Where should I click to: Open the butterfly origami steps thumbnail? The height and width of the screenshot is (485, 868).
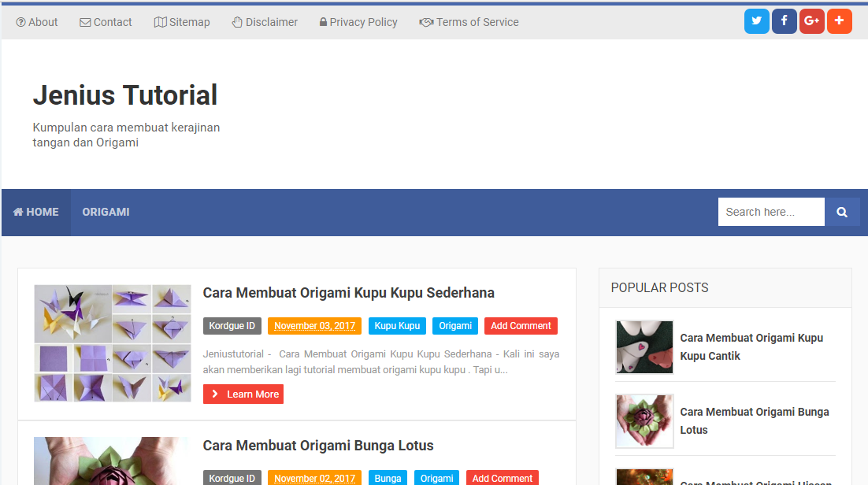[113, 343]
